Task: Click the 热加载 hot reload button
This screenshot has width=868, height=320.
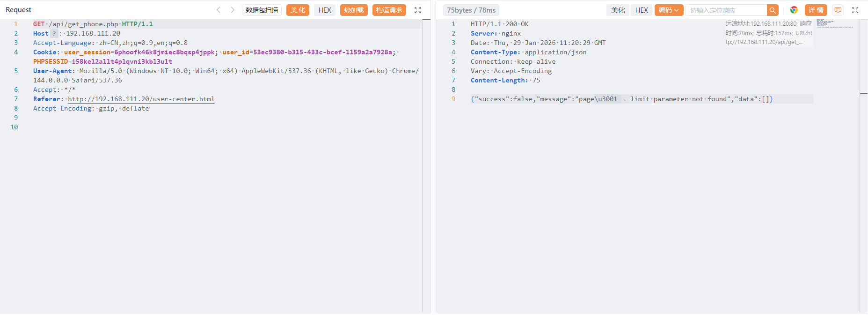Action: 354,10
